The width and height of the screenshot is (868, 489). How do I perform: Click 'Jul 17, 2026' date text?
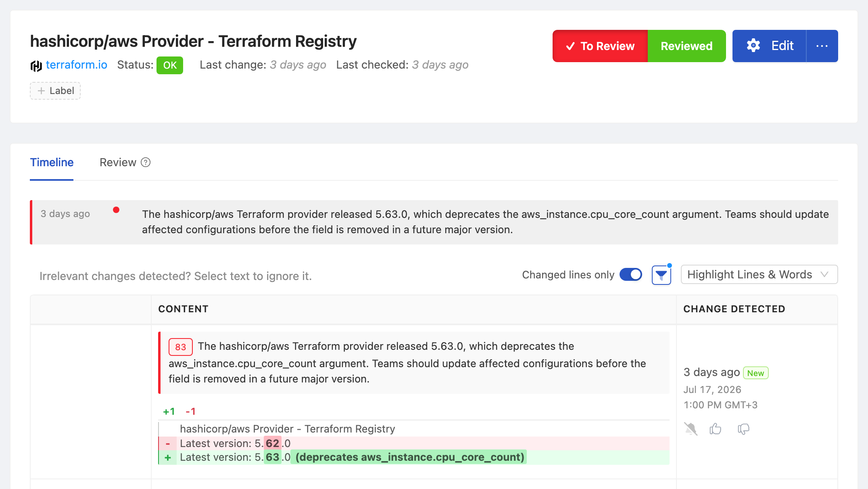coord(712,390)
